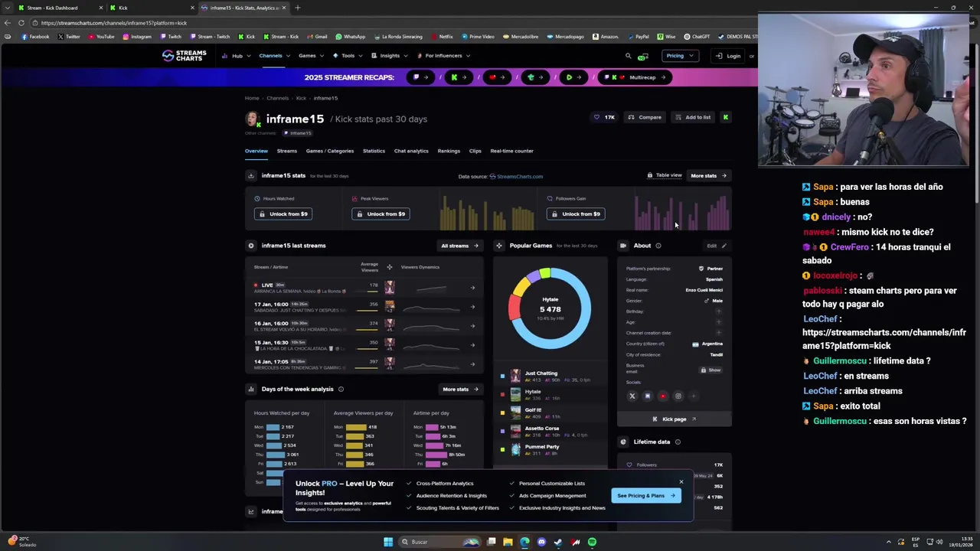Click the info icon next to Days of the week analysis

coord(341,389)
